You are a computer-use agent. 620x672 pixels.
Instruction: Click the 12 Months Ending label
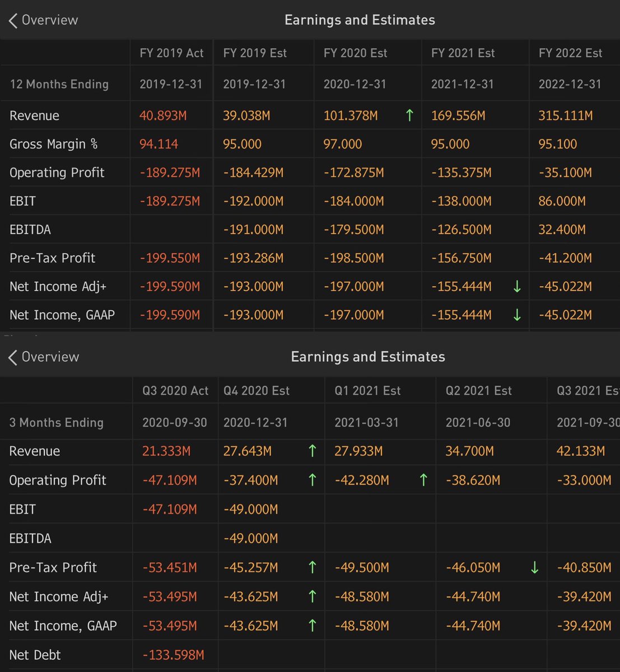(x=59, y=85)
